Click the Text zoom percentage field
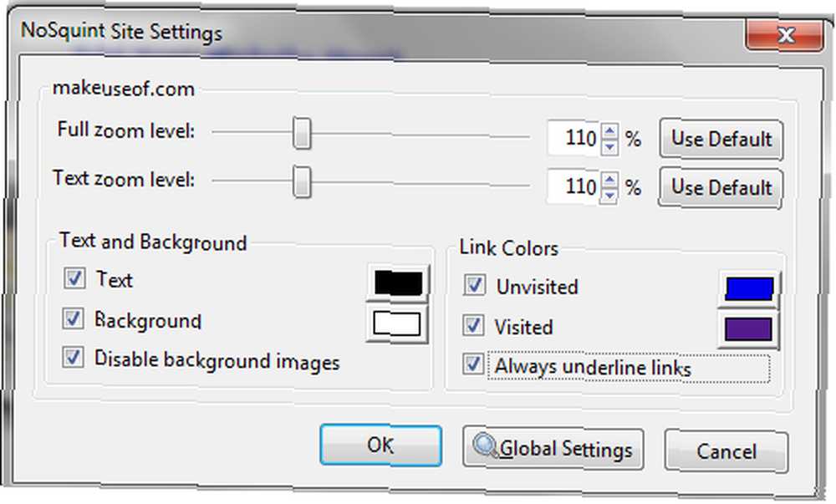Image resolution: width=836 pixels, height=504 pixels. point(573,186)
